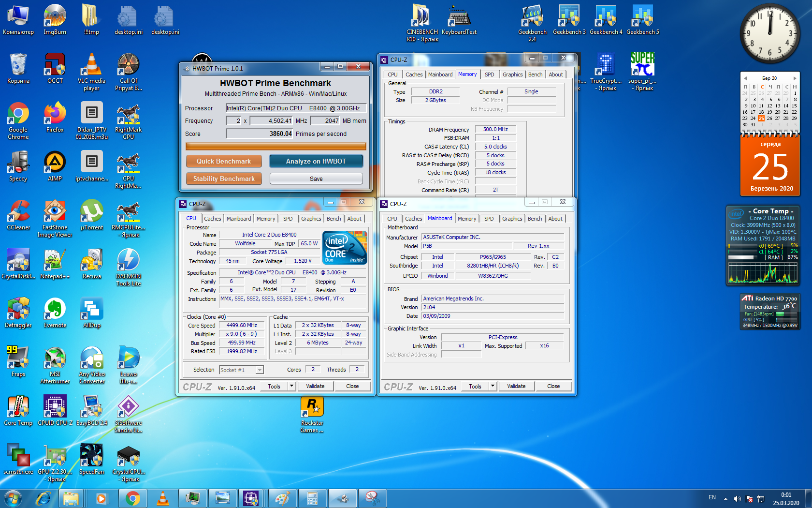Click Validate in CPU-Z CPU window
The width and height of the screenshot is (812, 508).
(315, 386)
